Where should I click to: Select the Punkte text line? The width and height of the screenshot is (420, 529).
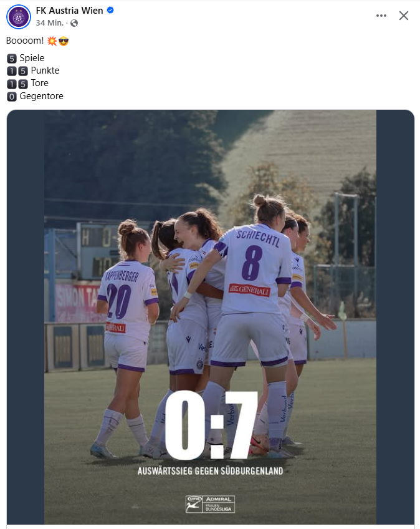[x=33, y=70]
